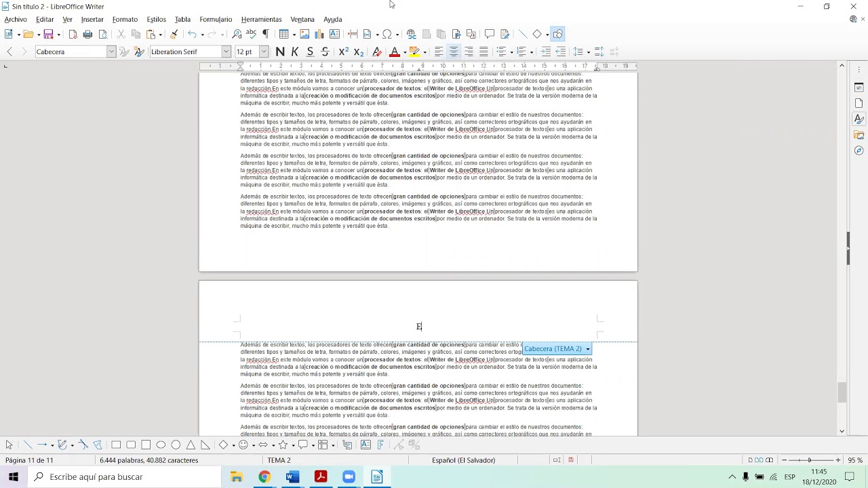Click the zoom slider handle
This screenshot has width=868, height=488.
(x=809, y=460)
